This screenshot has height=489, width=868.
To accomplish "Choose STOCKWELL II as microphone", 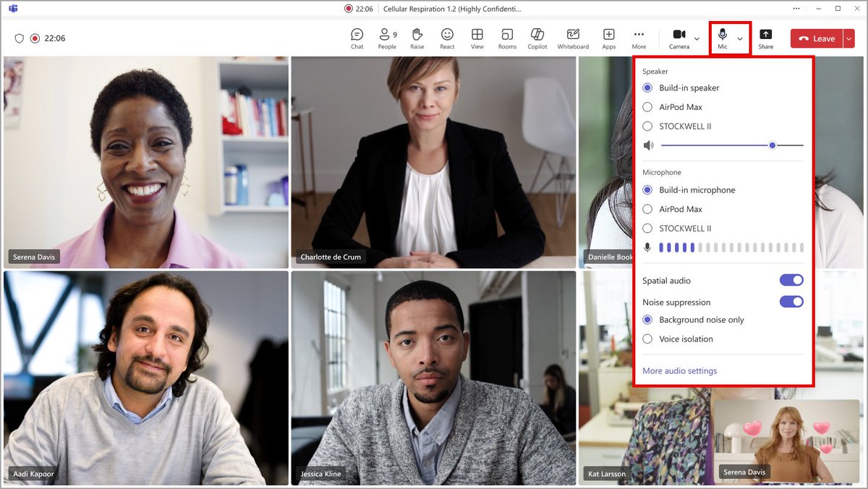I will pos(677,228).
